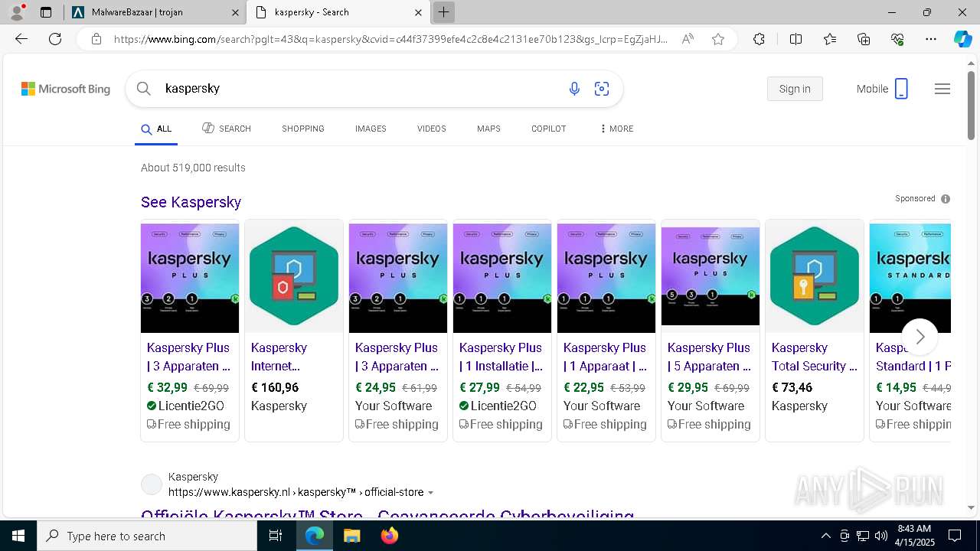Open the tab actions menu icon
The height and width of the screenshot is (551, 980).
point(46,12)
